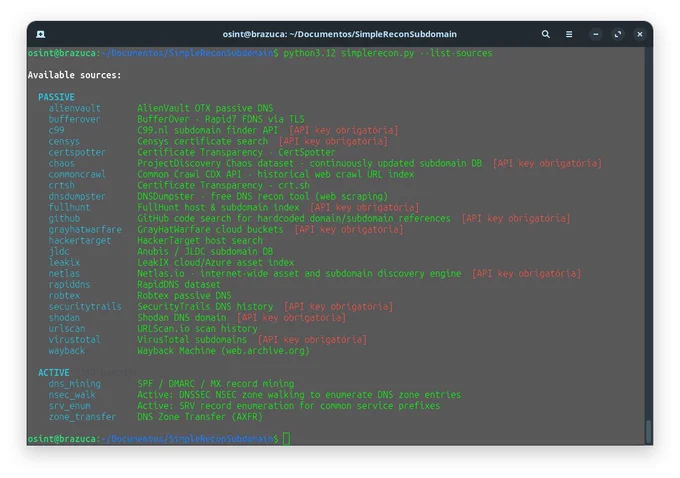Select the 'hackertarget' source name
This screenshot has width=680, height=478.
point(80,240)
